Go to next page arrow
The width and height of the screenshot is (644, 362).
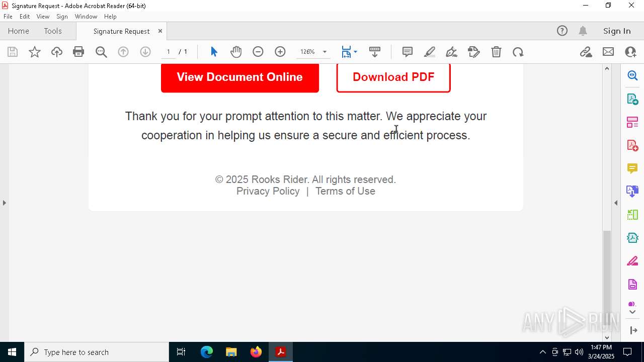[145, 52]
